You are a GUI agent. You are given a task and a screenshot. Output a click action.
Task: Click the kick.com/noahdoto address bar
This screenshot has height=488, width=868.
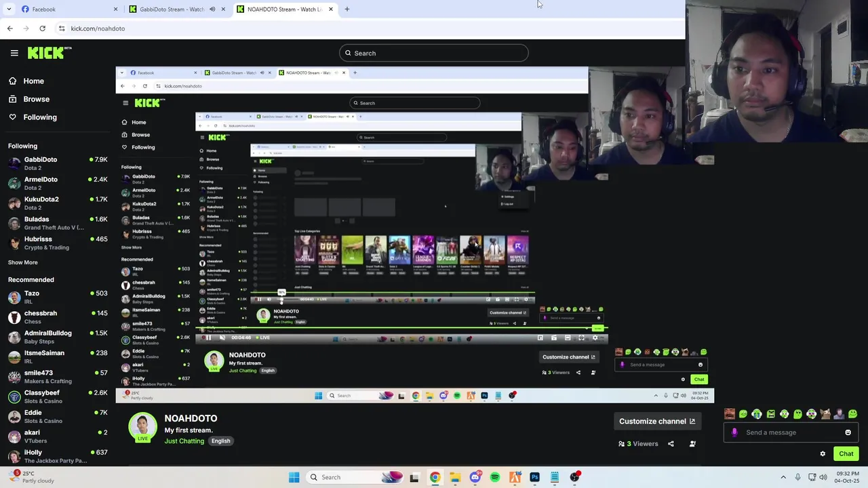98,28
